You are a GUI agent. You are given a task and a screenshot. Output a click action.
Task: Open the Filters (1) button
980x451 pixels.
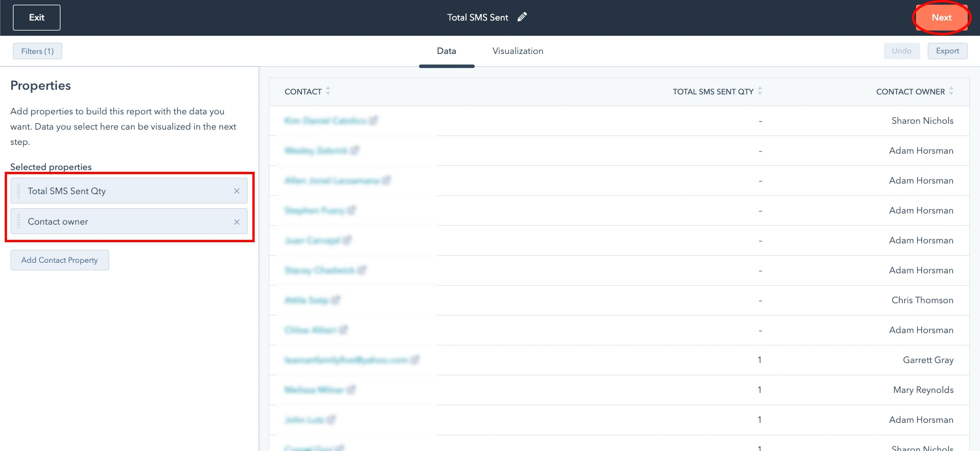tap(38, 51)
